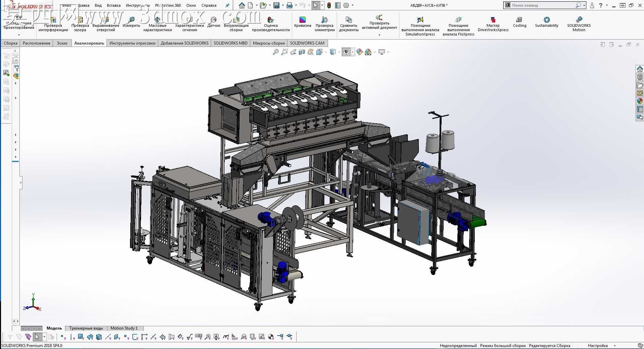This screenshot has width=644, height=349.
Task: Open Clearance Verification (Проверка зазора)
Action: tap(80, 24)
